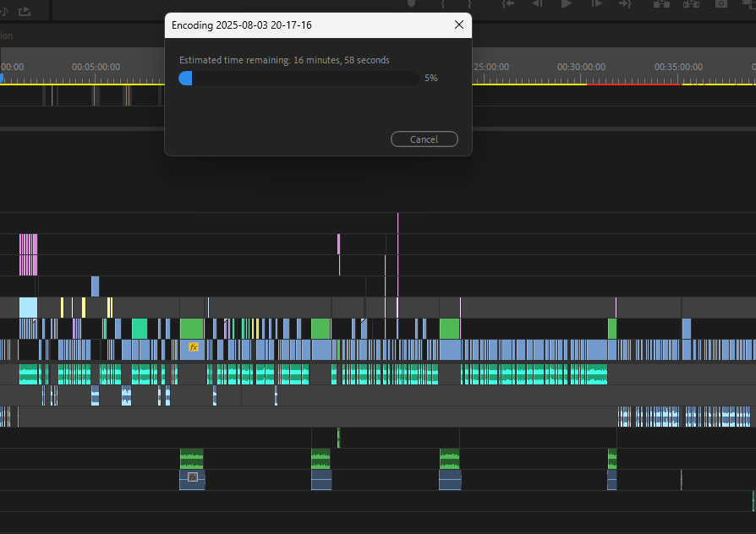Select the light blue audio clips at far right
The image size is (756, 534).
click(684, 416)
